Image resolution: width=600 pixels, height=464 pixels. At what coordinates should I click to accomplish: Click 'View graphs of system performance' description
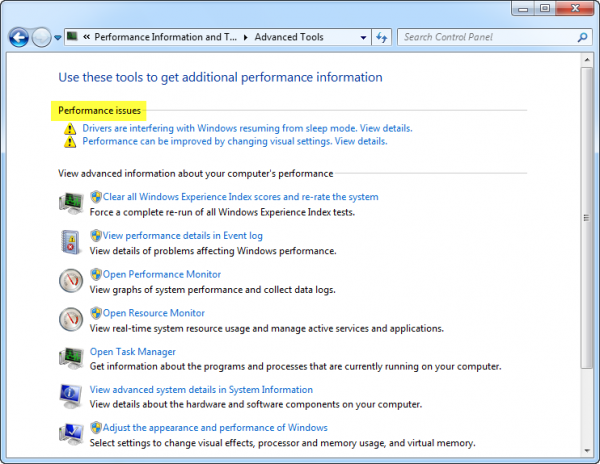212,290
